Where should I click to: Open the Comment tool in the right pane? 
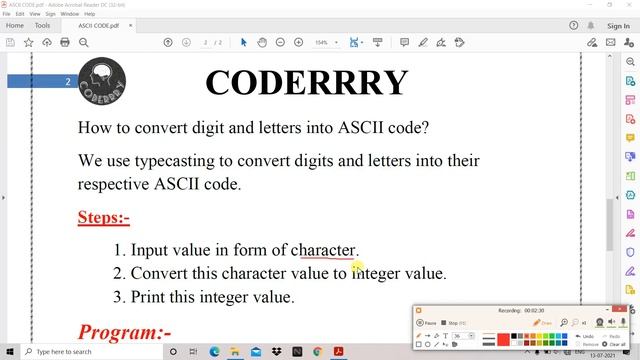click(x=630, y=138)
